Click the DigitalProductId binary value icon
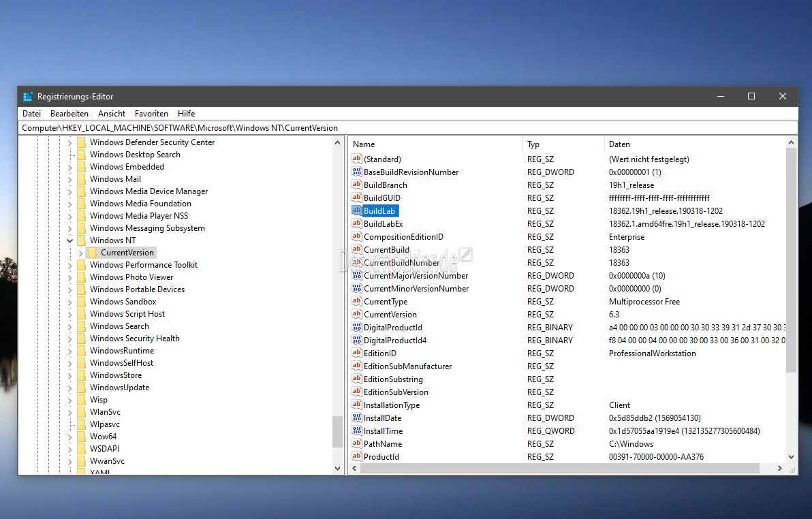The width and height of the screenshot is (812, 519). [356, 328]
